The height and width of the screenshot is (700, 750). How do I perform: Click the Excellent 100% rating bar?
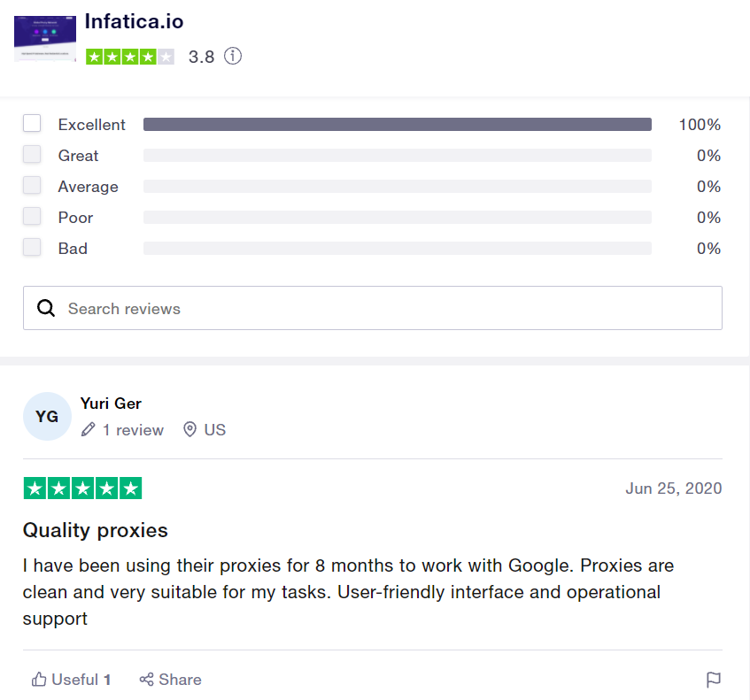point(397,125)
